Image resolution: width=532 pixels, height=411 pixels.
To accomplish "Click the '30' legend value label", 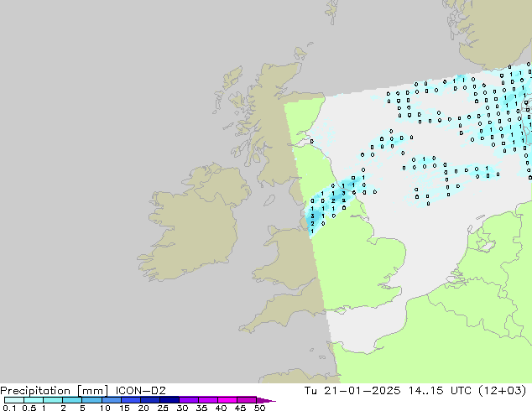I will coord(182,408).
